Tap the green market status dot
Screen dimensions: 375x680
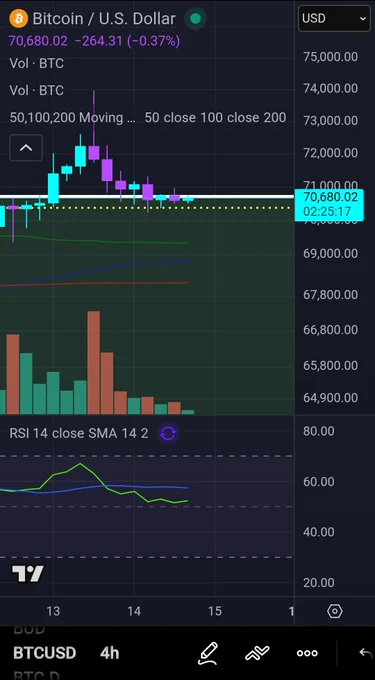[x=196, y=19]
